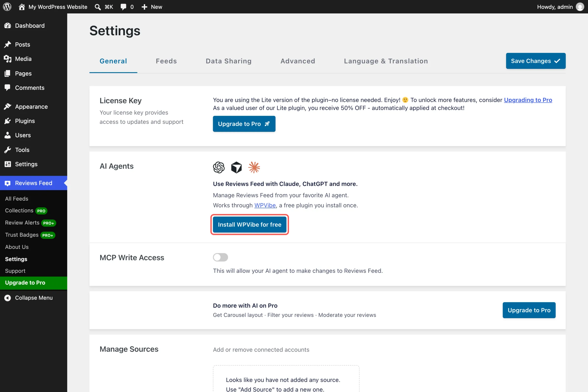Click Upgrade to Pro rocket button
This screenshot has height=392, width=588.
[x=244, y=124]
